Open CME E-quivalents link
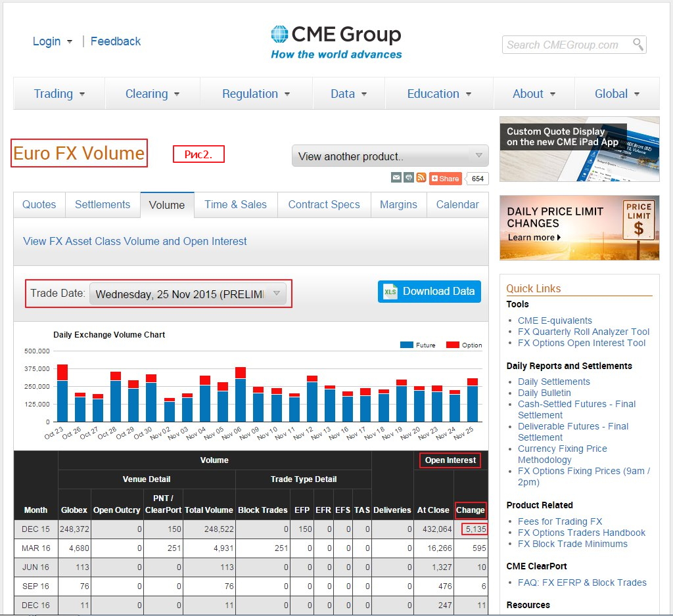This screenshot has height=616, width=673. [555, 320]
